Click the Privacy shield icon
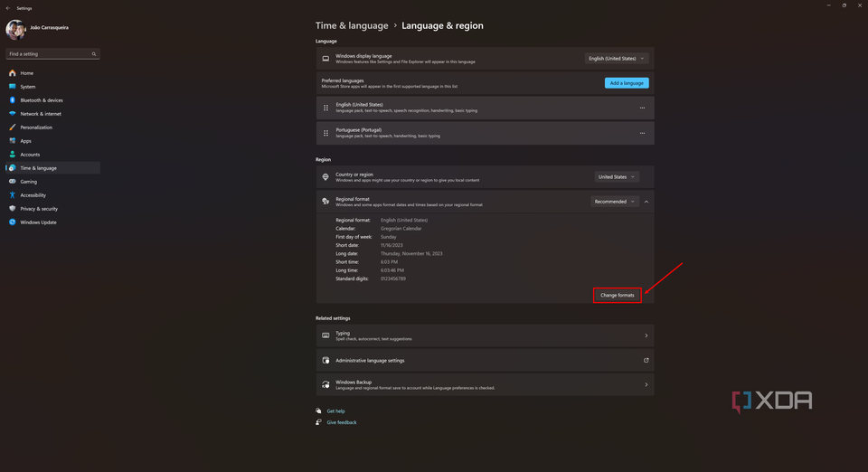This screenshot has width=868, height=472. click(12, 209)
